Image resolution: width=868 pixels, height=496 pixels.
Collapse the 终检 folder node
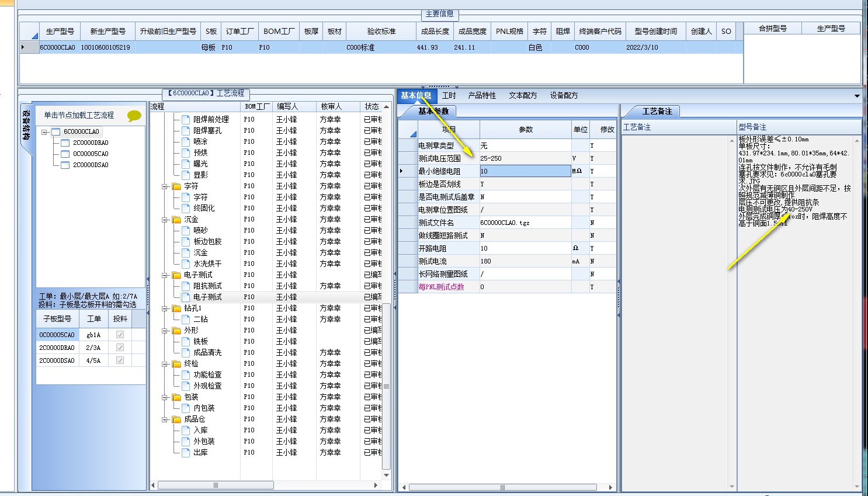pos(165,364)
